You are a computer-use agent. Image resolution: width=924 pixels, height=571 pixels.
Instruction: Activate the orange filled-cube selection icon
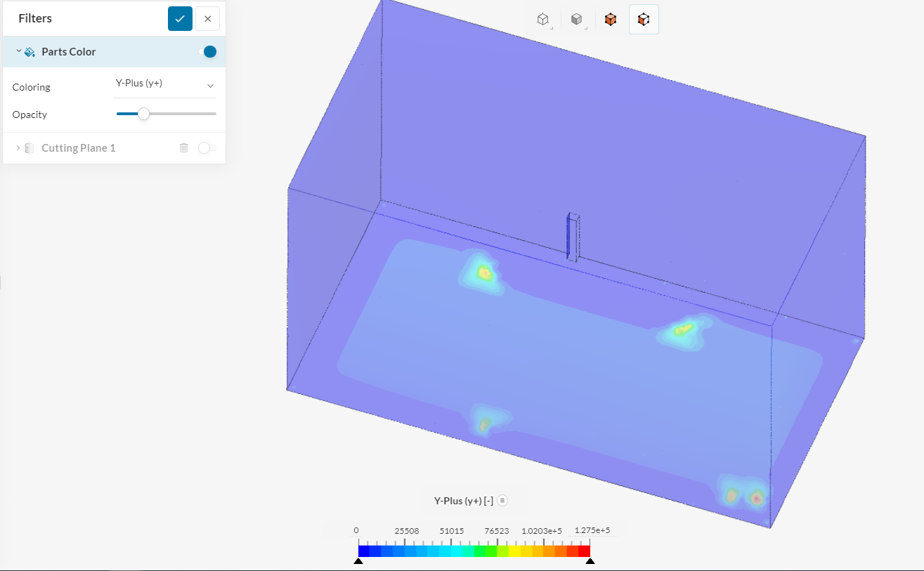(x=611, y=20)
